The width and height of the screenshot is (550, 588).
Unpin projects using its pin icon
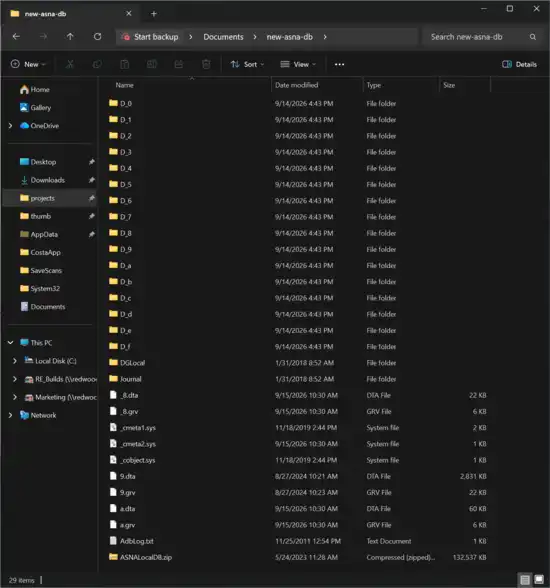91,198
